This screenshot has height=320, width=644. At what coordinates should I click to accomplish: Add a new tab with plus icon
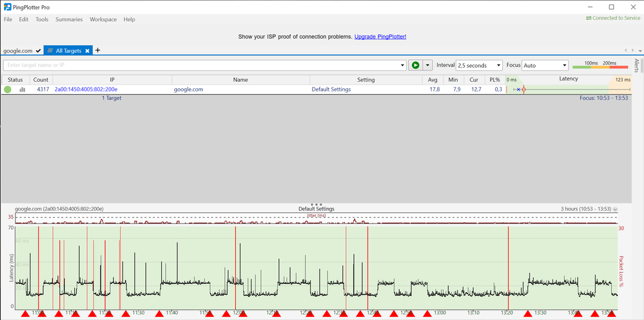point(98,50)
